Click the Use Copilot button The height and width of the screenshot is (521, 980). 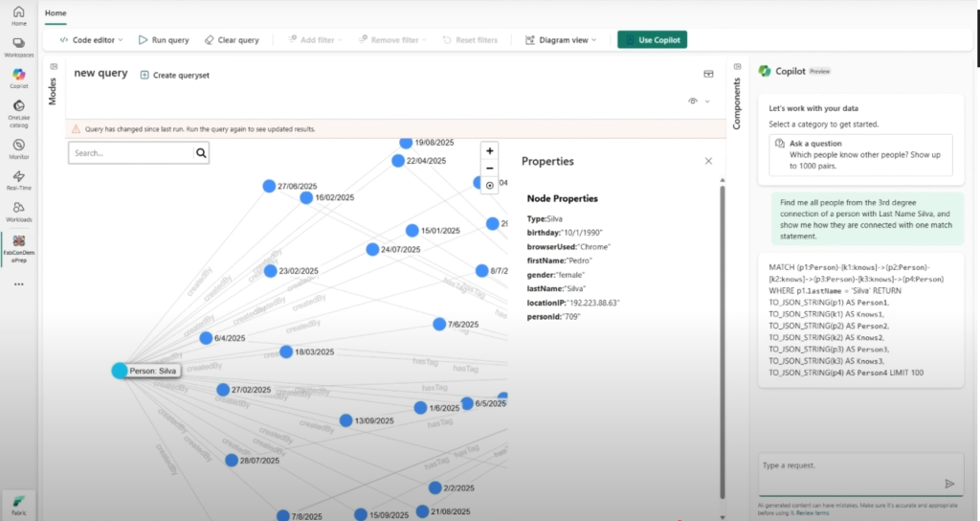[652, 39]
